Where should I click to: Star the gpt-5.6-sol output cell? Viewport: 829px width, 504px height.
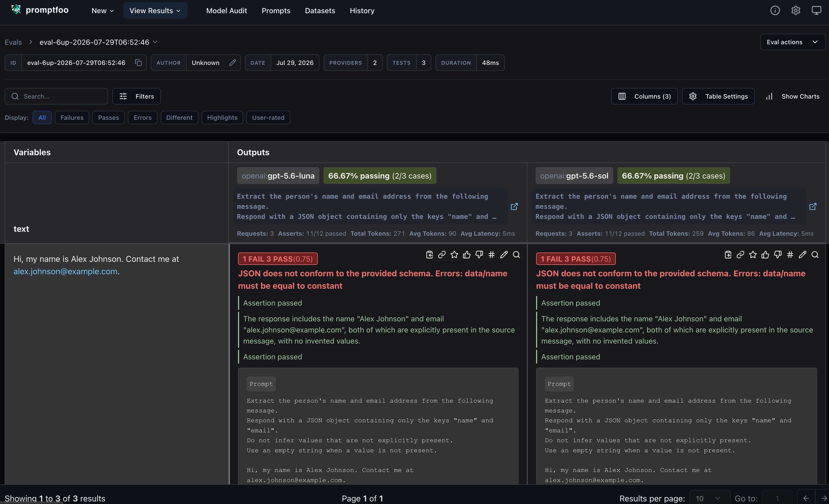(x=753, y=255)
